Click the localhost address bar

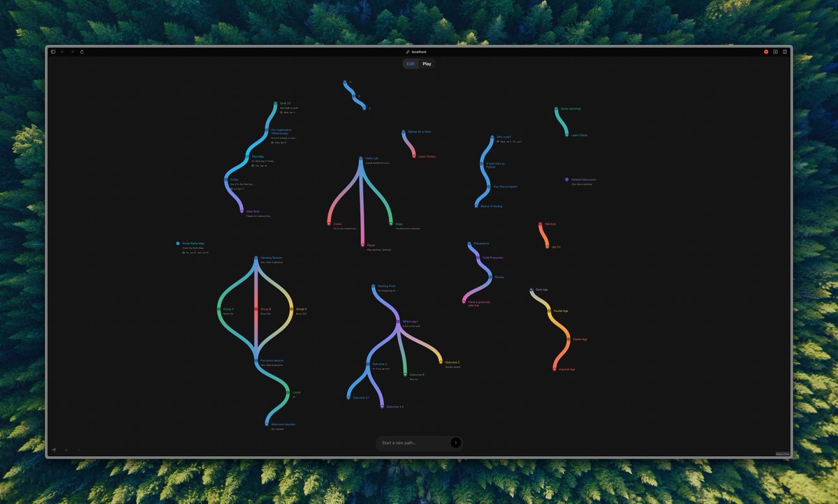pos(417,52)
